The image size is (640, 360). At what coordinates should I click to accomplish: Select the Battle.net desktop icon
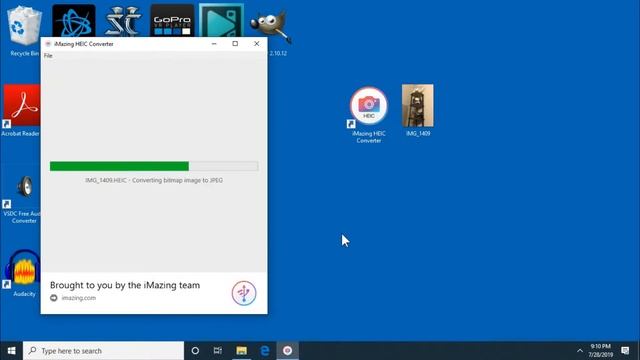click(74, 20)
